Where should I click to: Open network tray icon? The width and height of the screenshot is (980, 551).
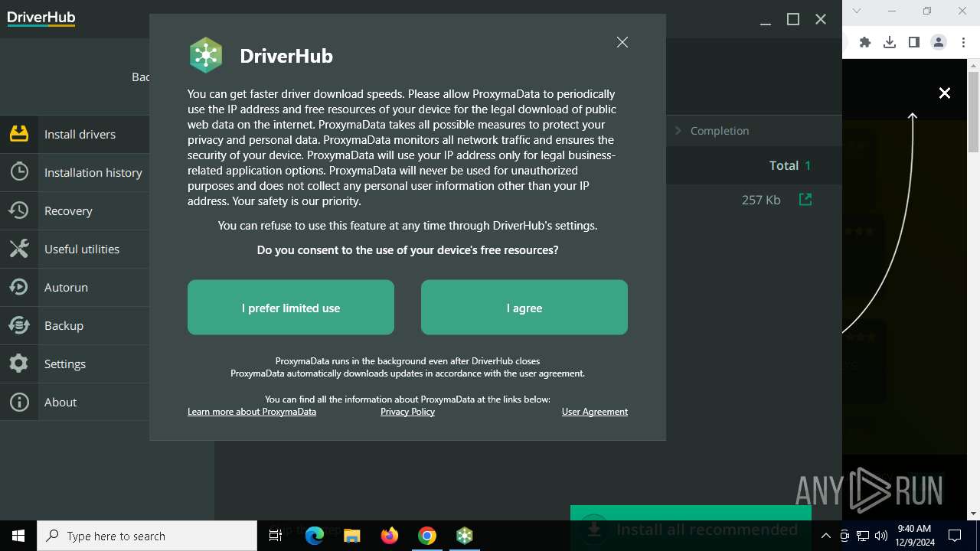(863, 536)
